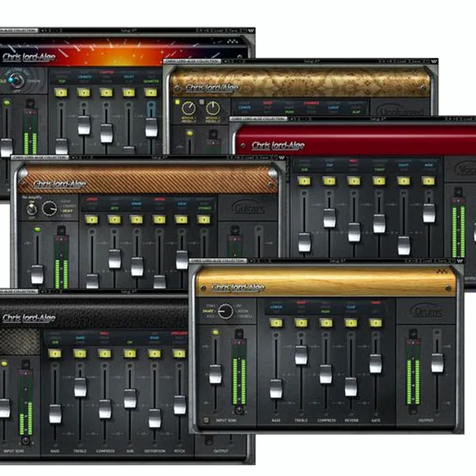Viewport: 476px width, 476px height.
Task: Click the Waves logo on the Drums wood header
Action: tap(442, 271)
